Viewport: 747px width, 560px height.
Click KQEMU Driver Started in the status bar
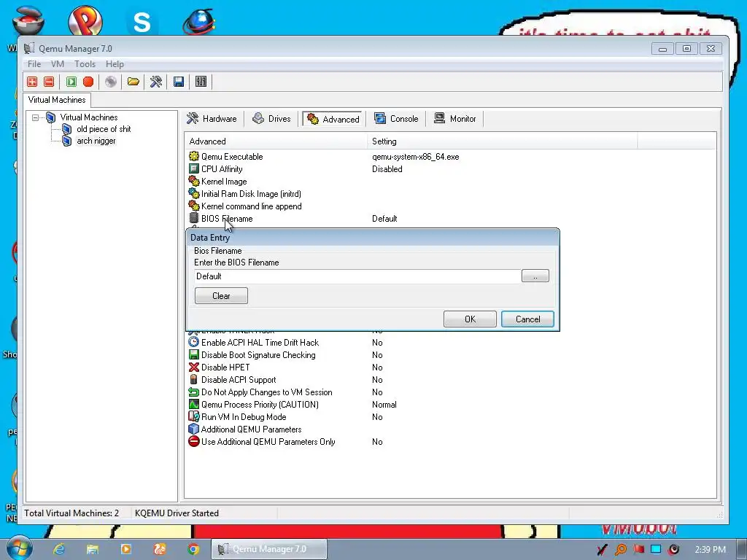click(177, 513)
